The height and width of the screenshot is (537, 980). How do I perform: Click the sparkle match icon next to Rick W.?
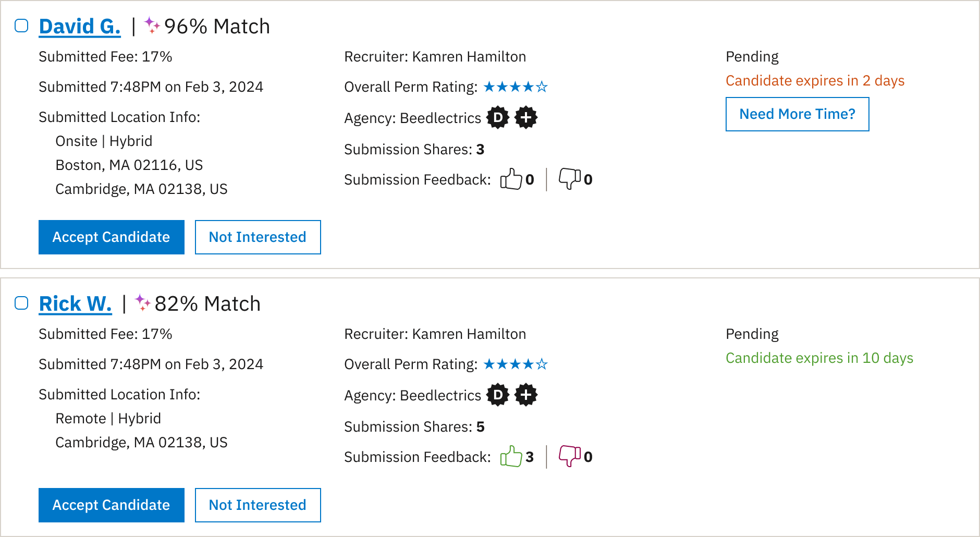pyautogui.click(x=143, y=303)
